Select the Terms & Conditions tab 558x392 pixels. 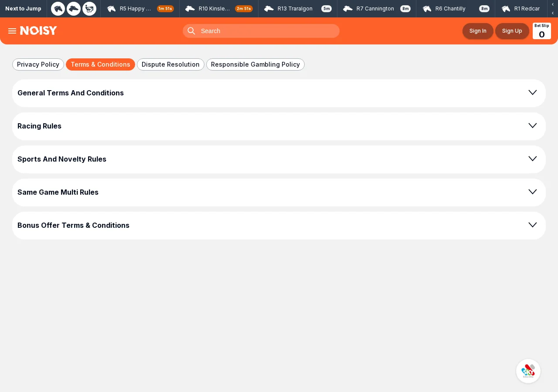[x=100, y=64]
